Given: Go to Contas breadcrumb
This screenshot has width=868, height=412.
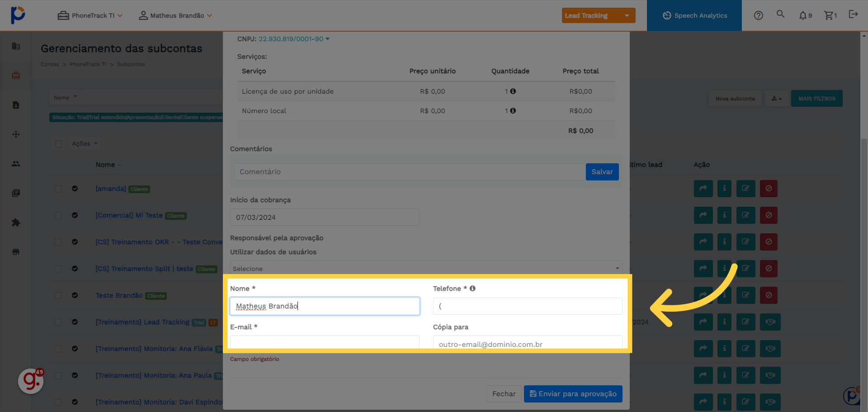Looking at the screenshot, I should point(50,64).
